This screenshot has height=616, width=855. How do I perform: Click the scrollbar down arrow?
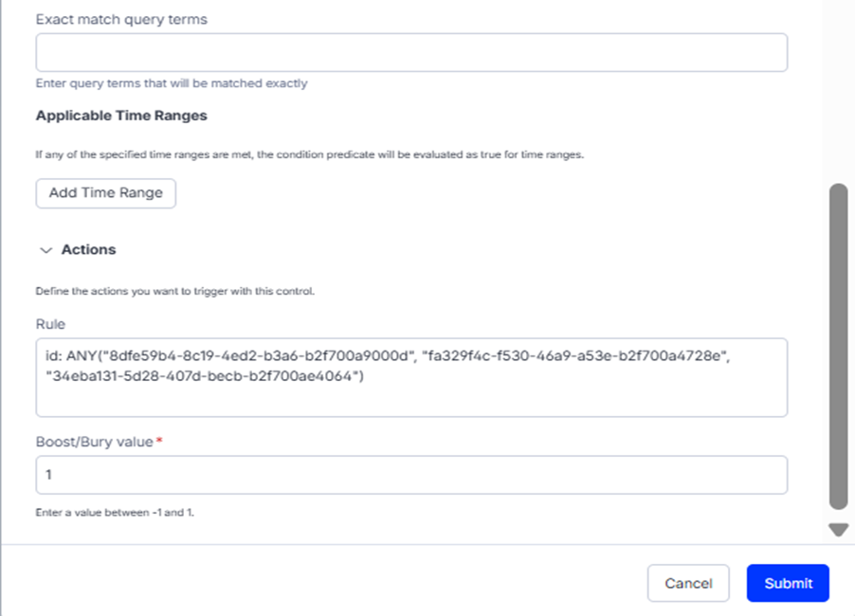(x=838, y=530)
